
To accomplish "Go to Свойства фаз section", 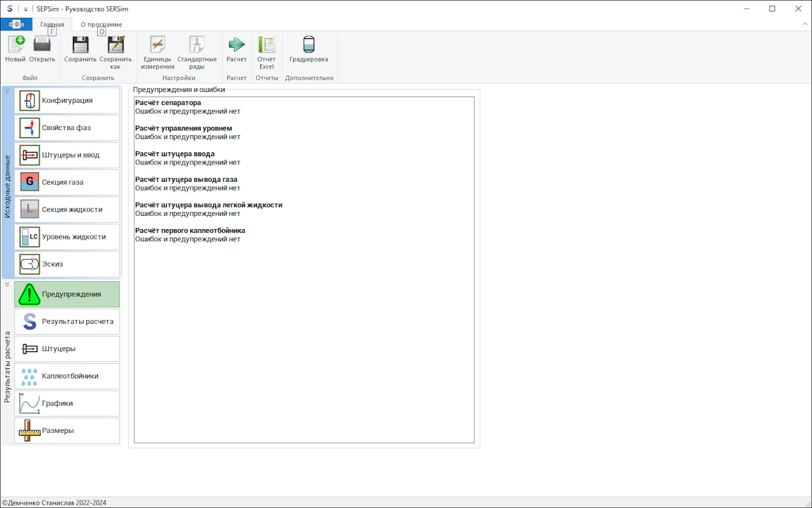I will coord(67,128).
